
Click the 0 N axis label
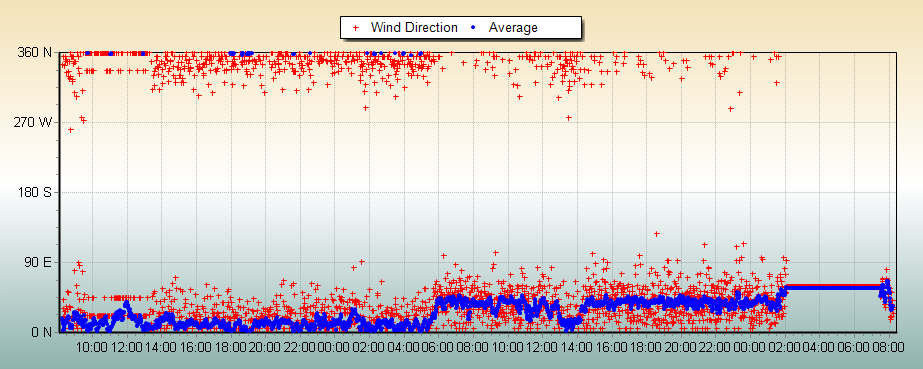(41, 332)
